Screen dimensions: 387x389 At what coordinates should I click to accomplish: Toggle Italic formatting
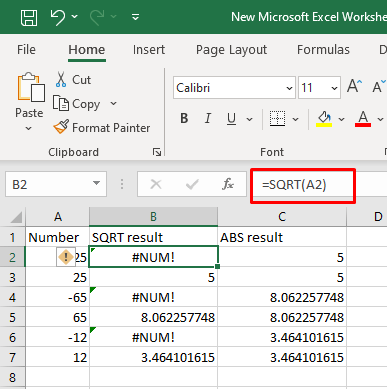tap(208, 119)
